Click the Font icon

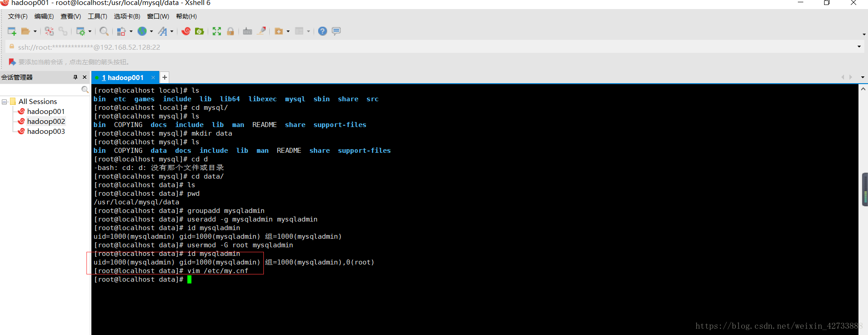(x=162, y=31)
